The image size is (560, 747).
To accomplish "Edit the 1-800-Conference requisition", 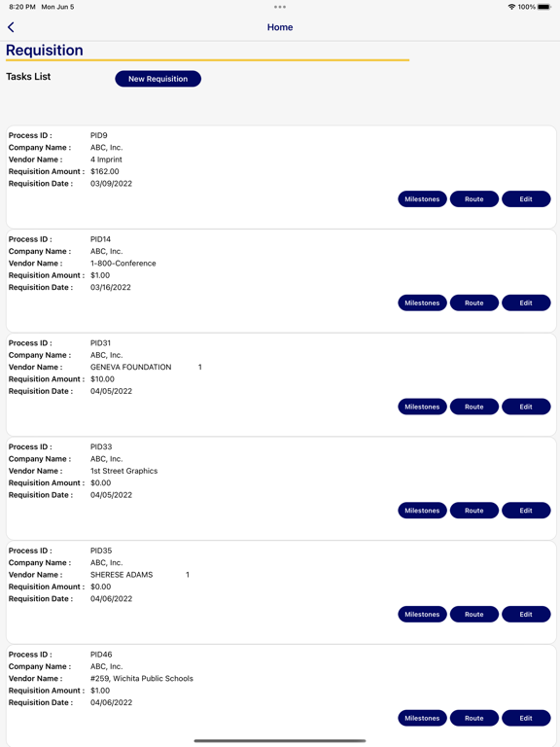I will pos(526,303).
